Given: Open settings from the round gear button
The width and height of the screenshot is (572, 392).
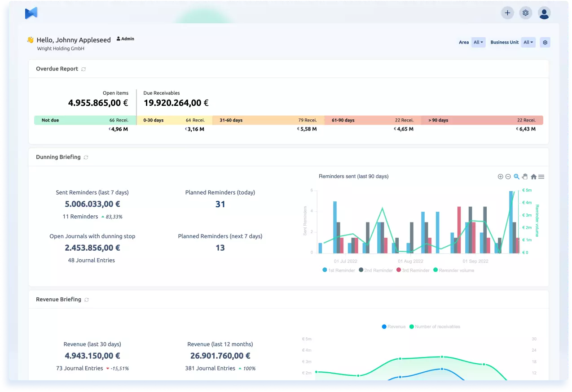Looking at the screenshot, I should click(x=526, y=13).
